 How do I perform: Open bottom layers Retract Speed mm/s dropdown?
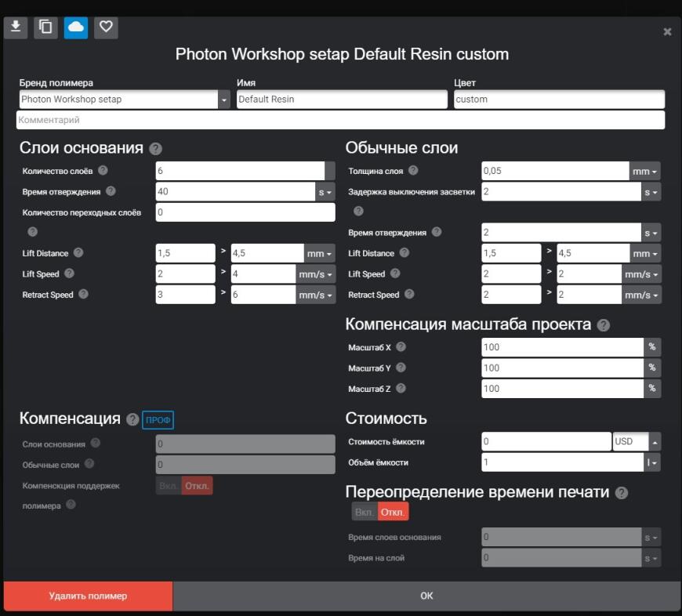coord(316,295)
